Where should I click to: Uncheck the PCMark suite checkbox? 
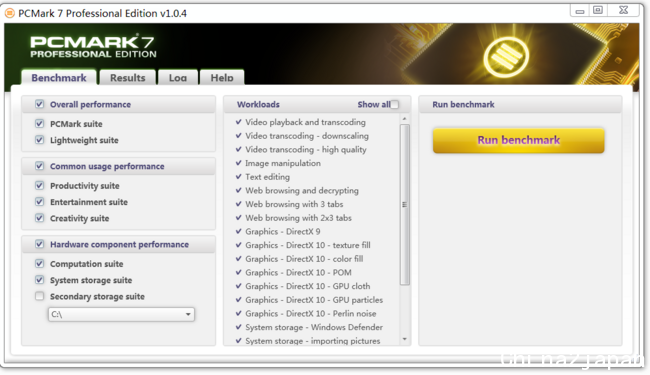click(39, 123)
